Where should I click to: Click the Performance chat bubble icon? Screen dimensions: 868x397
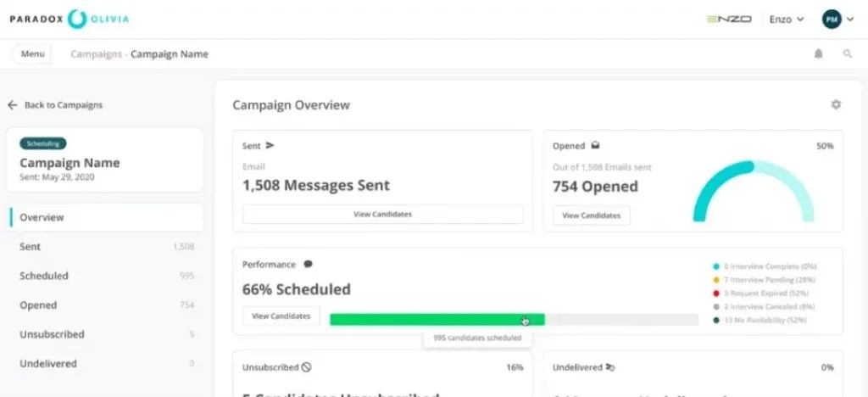coord(309,264)
